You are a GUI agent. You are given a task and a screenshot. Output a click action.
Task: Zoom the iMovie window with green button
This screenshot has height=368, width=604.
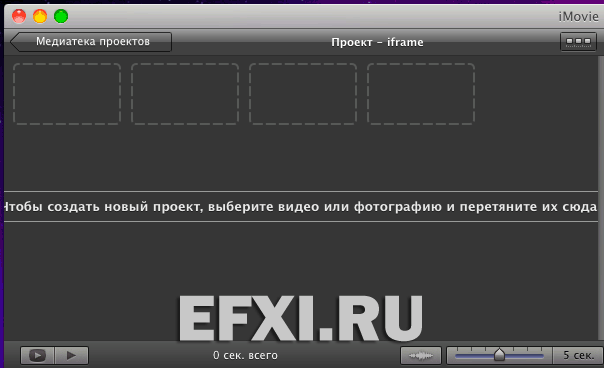point(61,16)
